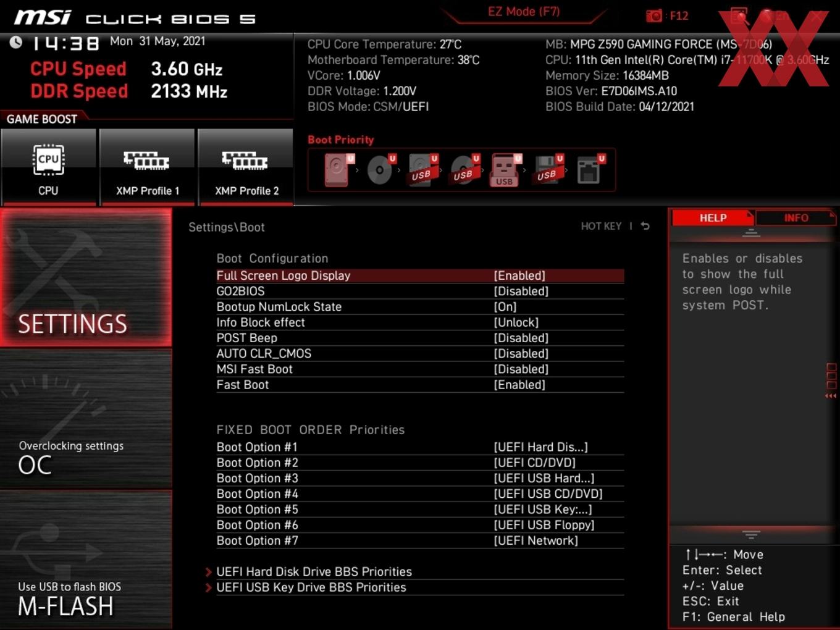
Task: Toggle Bootup NumLock State [On] value
Action: pyautogui.click(x=505, y=306)
